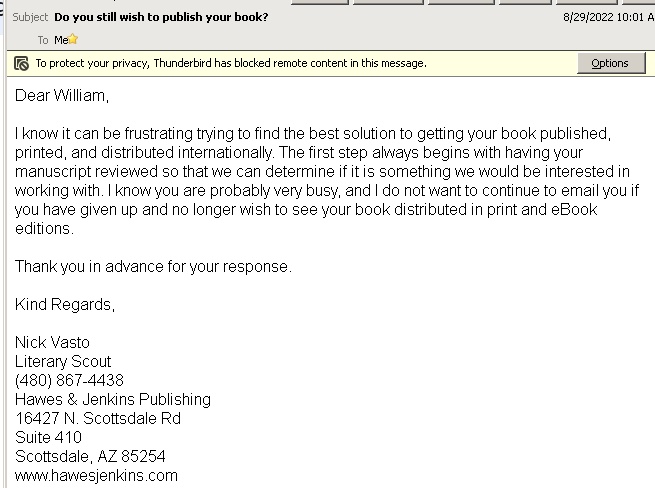Viewport: 655px width, 488px height.
Task: Click the 16427 N. Scottsdale Rd address
Action: click(98, 419)
